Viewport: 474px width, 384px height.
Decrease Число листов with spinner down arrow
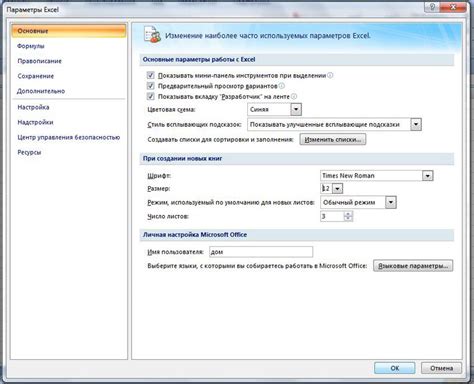[348, 219]
